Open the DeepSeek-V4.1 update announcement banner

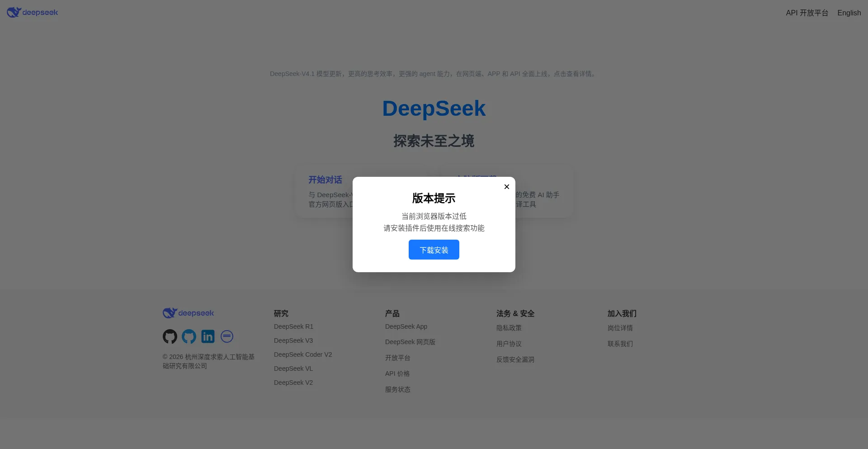pos(434,74)
